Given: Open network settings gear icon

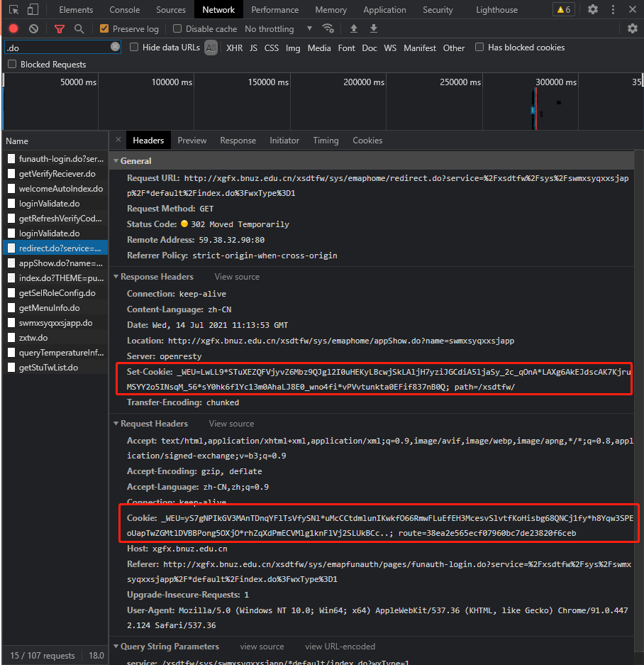Looking at the screenshot, I should [633, 28].
